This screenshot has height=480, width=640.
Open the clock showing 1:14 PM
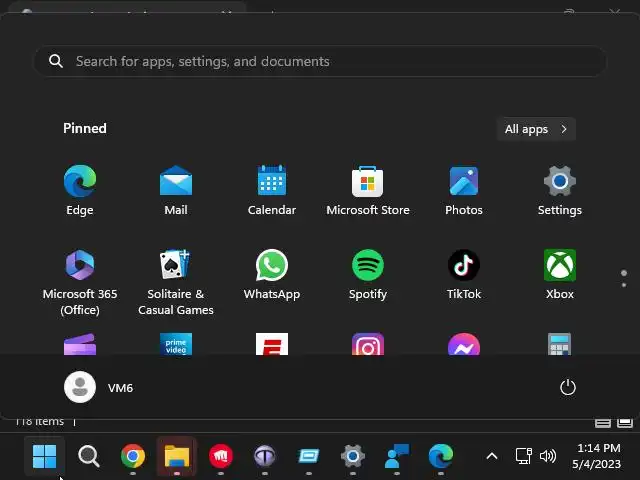click(x=598, y=456)
